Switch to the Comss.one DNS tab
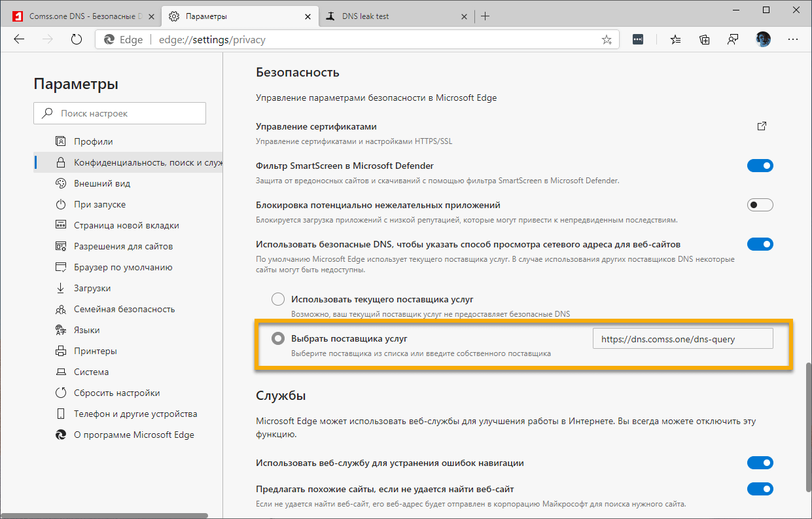 tap(79, 16)
